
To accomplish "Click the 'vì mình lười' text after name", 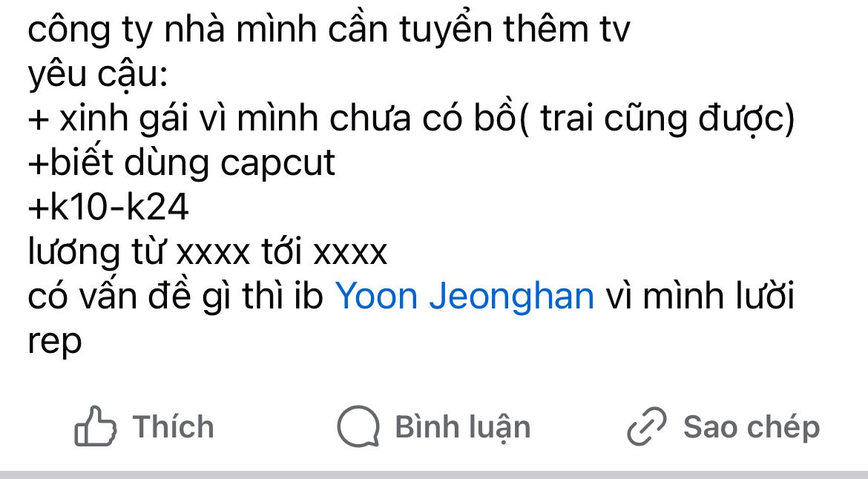I will tap(700, 295).
